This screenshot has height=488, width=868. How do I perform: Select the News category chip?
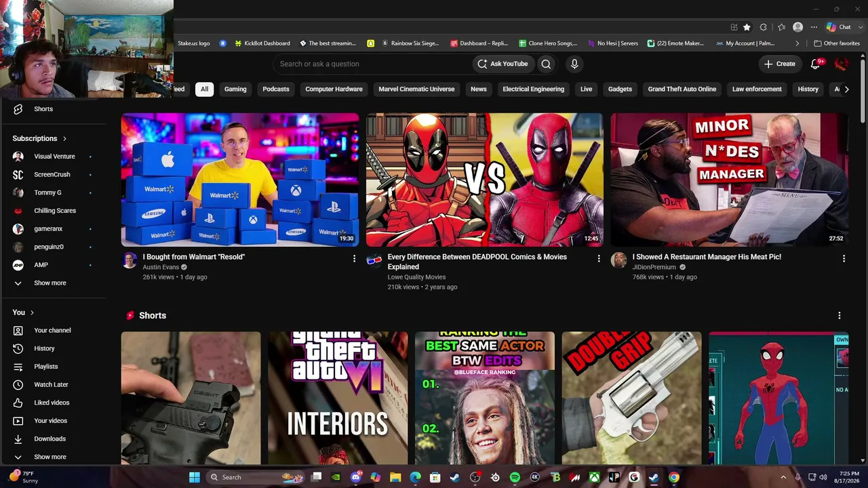[479, 89]
